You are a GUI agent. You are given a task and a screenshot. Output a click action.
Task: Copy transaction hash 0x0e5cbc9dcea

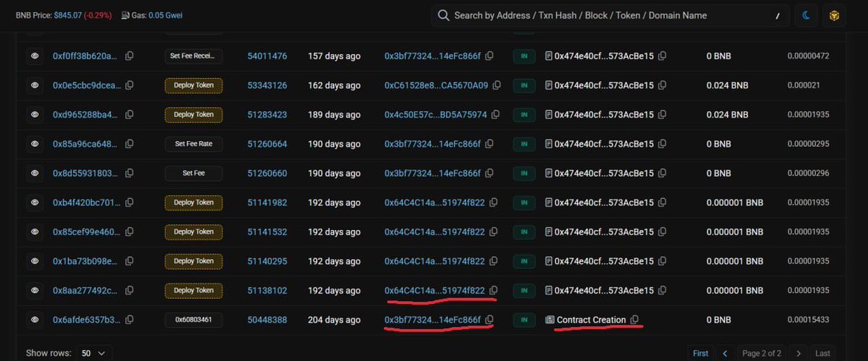pos(129,85)
